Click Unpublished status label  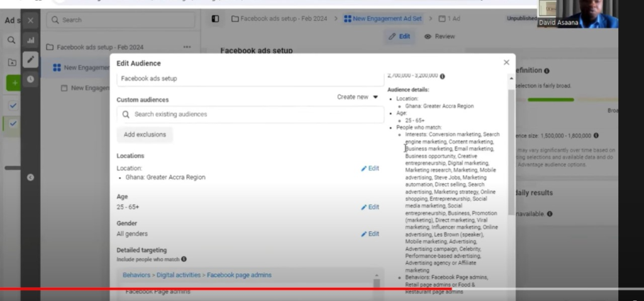[521, 18]
